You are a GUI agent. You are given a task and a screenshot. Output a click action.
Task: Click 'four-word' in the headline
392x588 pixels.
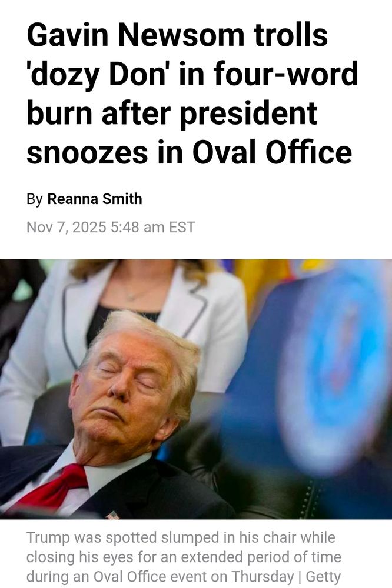(285, 74)
